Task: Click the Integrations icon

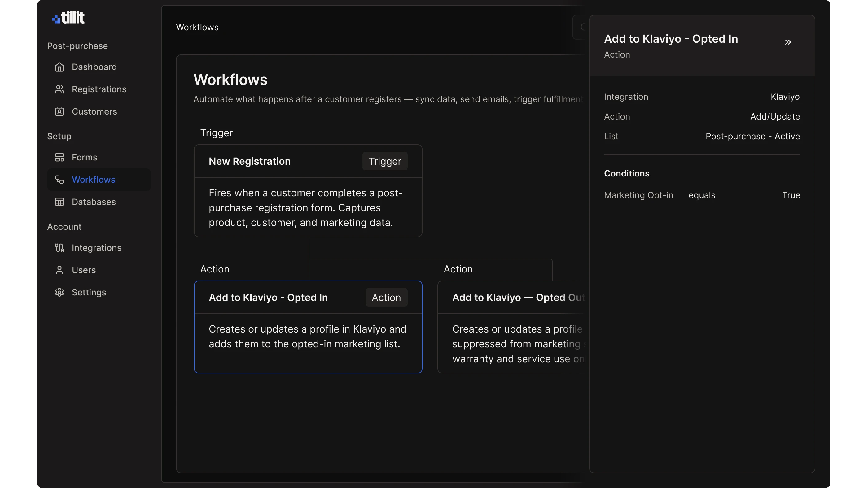Action: 59,248
